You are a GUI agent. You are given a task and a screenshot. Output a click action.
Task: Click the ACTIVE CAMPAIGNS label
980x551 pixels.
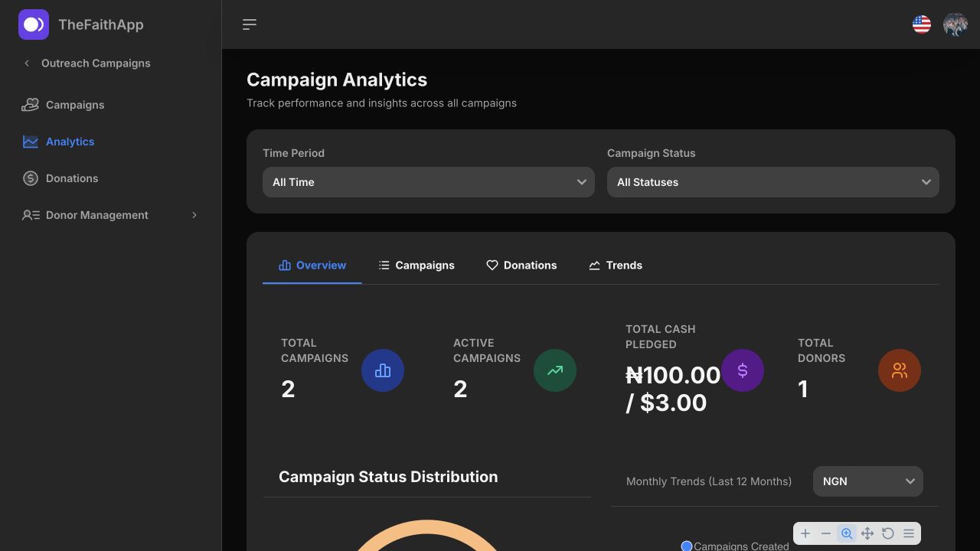tap(487, 350)
